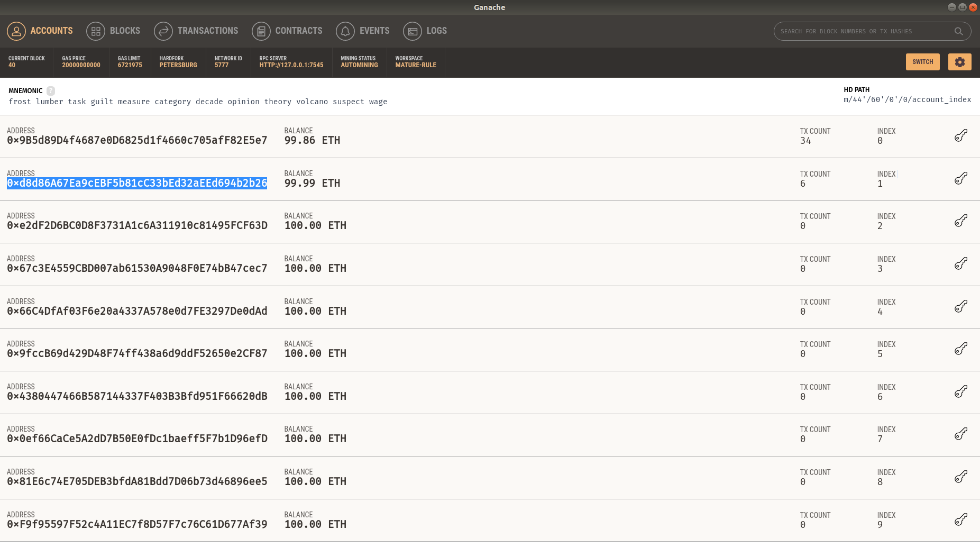Viewport: 980px width, 557px height.
Task: Open the Accounts tab
Action: pos(40,31)
